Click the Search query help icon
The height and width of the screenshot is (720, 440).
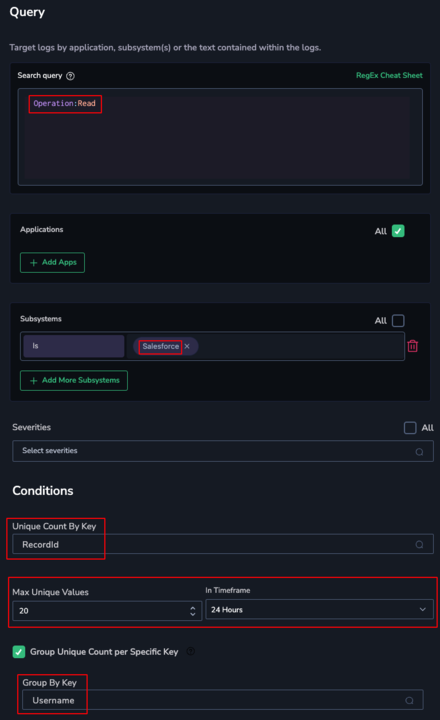70,76
